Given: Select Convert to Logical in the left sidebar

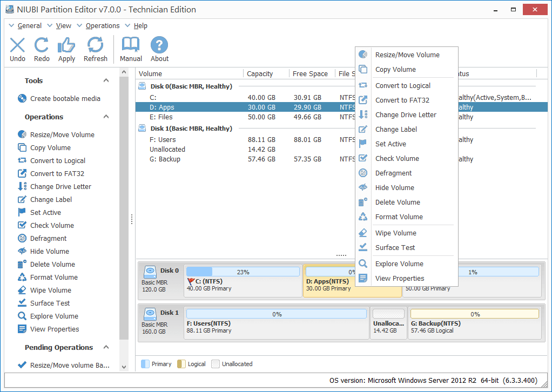Looking at the screenshot, I should pos(51,160).
